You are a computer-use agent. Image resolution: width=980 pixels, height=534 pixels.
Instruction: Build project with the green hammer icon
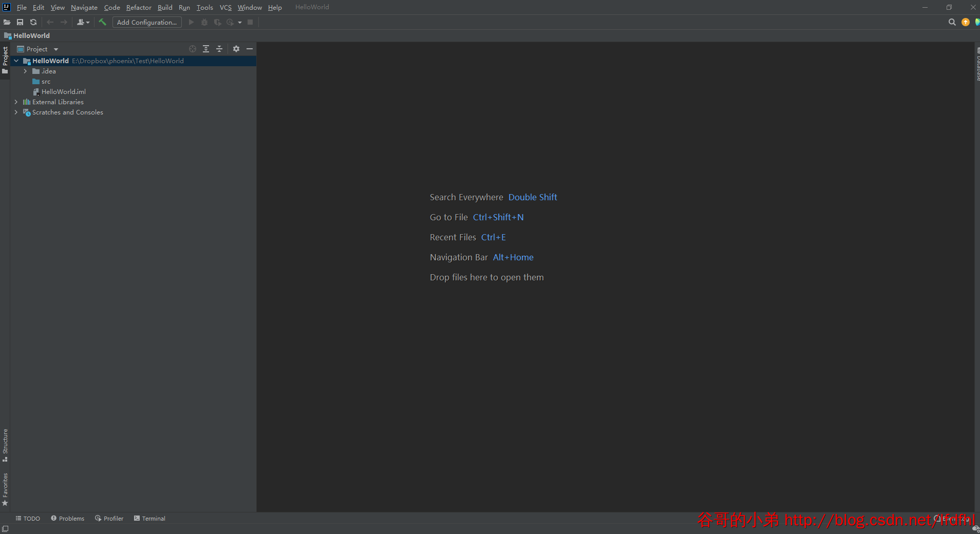103,22
